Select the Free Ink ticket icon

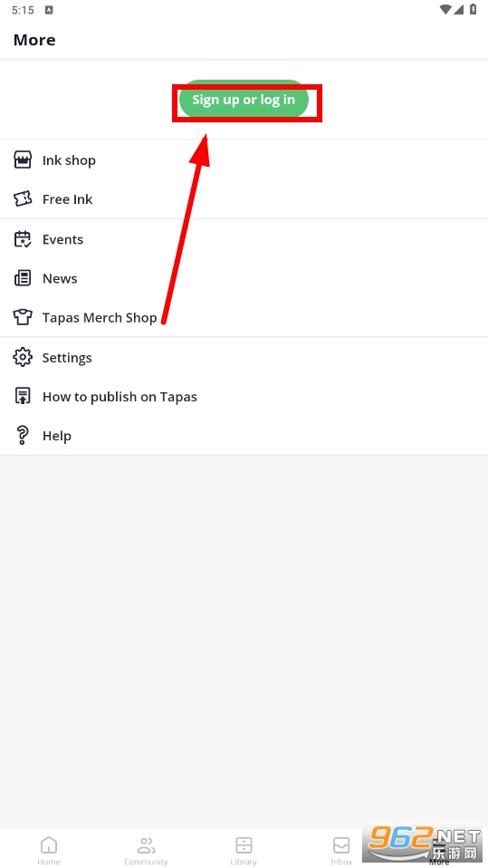click(23, 199)
